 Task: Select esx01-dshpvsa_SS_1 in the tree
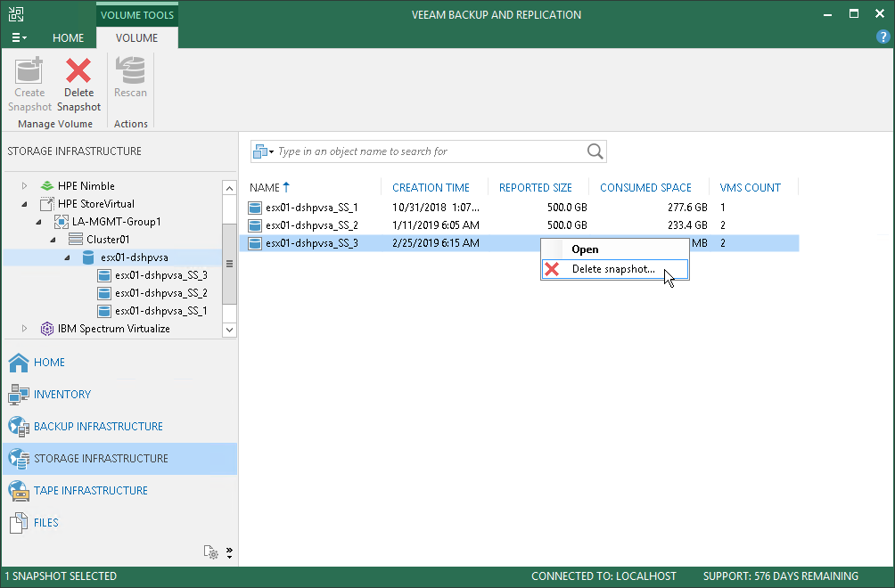tap(161, 311)
